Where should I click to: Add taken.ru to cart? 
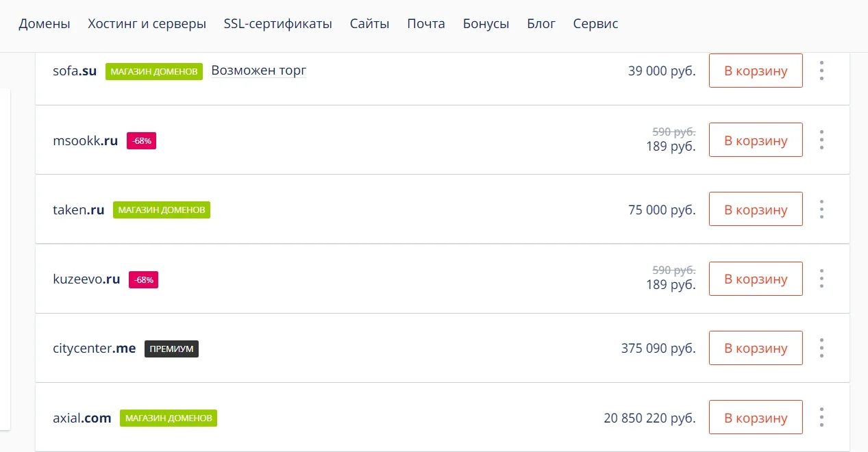[755, 209]
